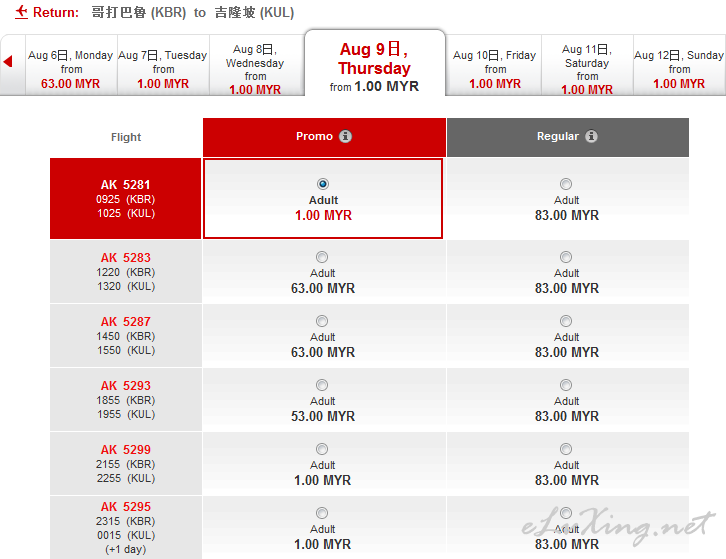
Task: Click 53.00 MYR promo price
Action: pyautogui.click(x=323, y=416)
